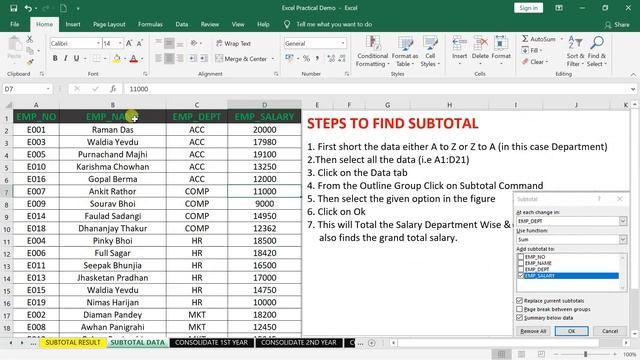Click AutoSum sigma icon

pos(526,39)
